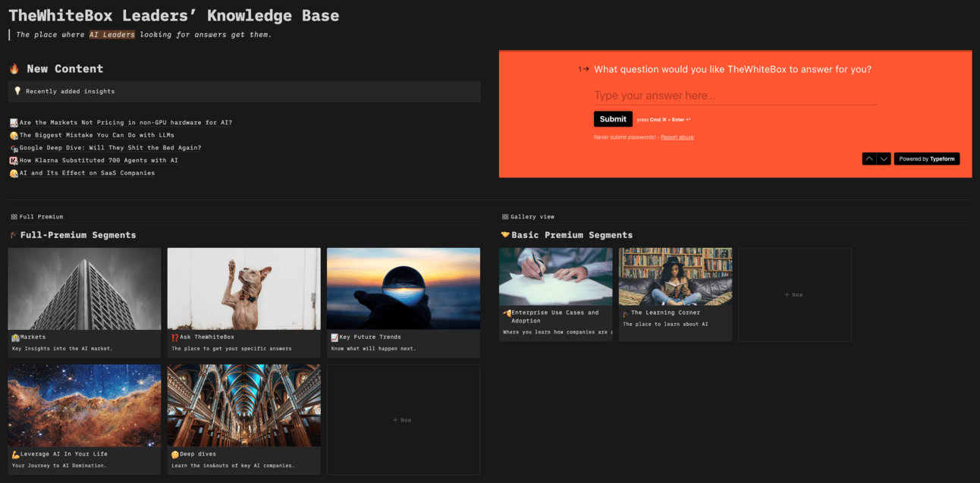Image resolution: width=980 pixels, height=483 pixels.
Task: Click the icon beside Enterprise Use Cases title
Action: click(507, 312)
